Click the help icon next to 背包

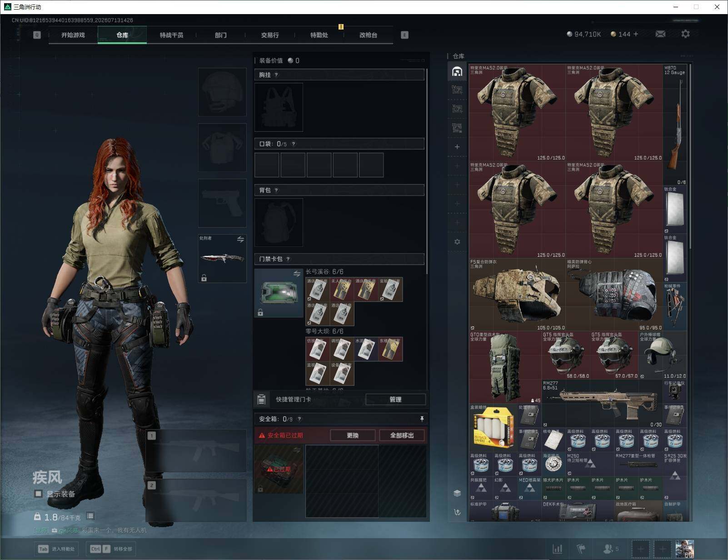click(276, 190)
